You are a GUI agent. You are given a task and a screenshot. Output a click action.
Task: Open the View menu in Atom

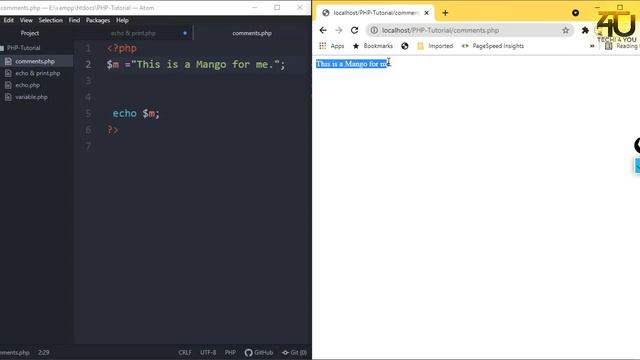pyautogui.click(x=26, y=20)
